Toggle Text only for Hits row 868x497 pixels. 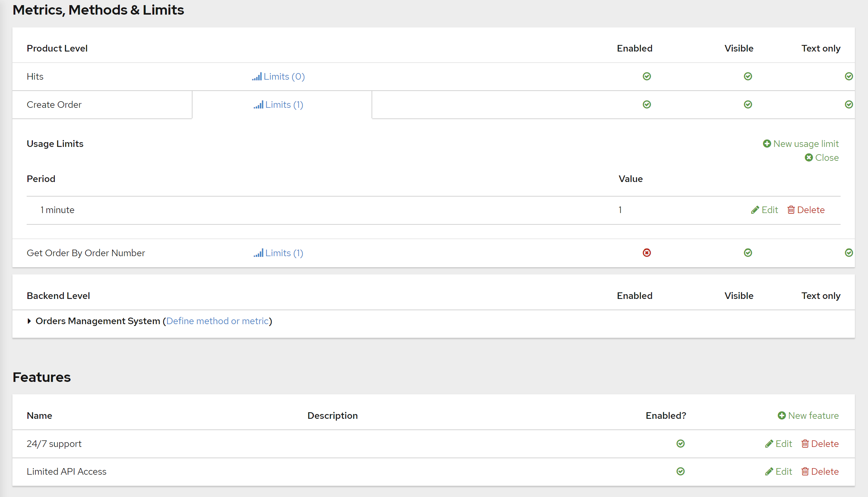[x=849, y=76]
